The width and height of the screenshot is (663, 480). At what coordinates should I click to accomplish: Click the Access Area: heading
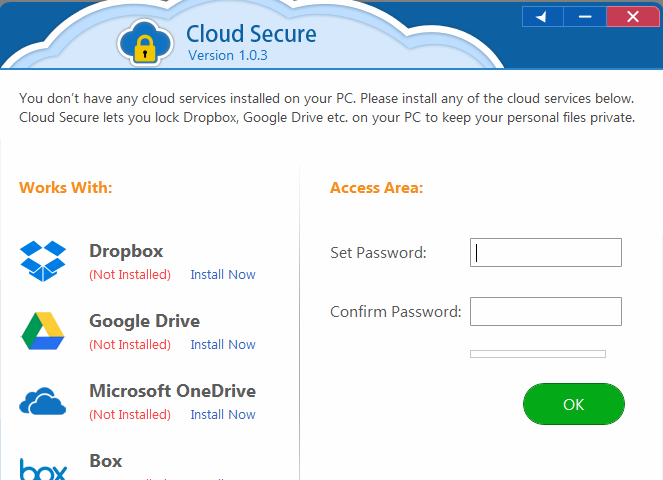376,187
